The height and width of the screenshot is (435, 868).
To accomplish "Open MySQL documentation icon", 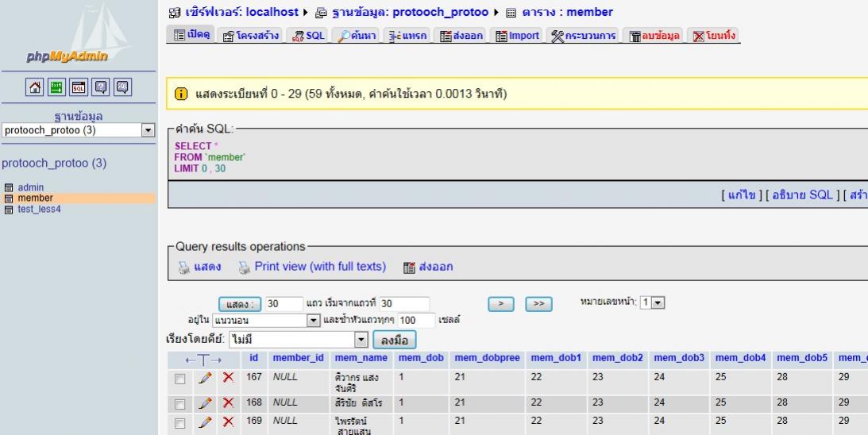I will (x=123, y=87).
